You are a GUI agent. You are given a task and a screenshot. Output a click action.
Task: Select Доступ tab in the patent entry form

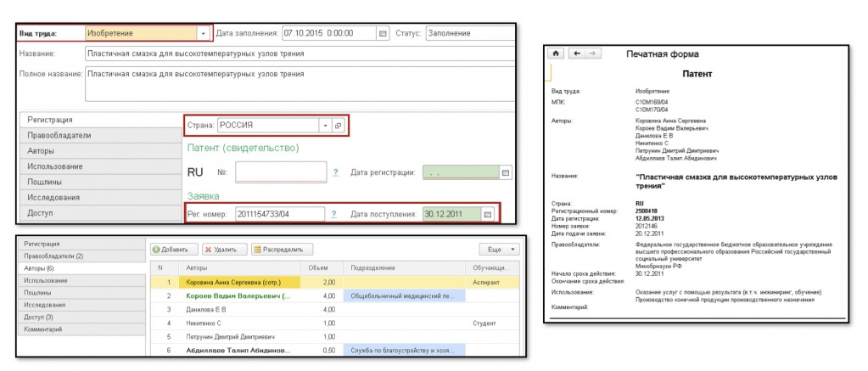[101, 212]
